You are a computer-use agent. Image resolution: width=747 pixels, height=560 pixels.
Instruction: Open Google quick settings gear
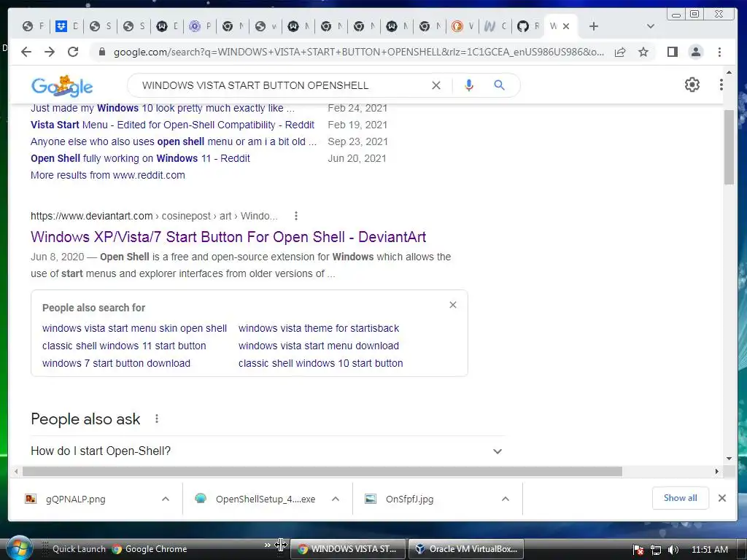[x=692, y=85]
